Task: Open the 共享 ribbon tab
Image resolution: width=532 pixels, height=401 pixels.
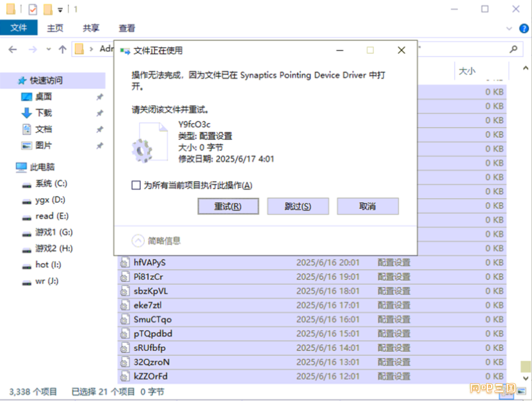Action: click(91, 28)
